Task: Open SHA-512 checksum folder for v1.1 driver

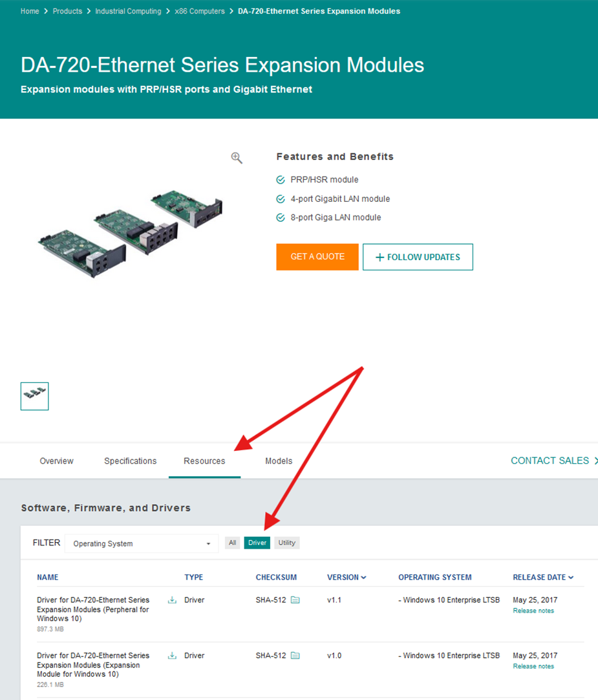Action: 295,600
